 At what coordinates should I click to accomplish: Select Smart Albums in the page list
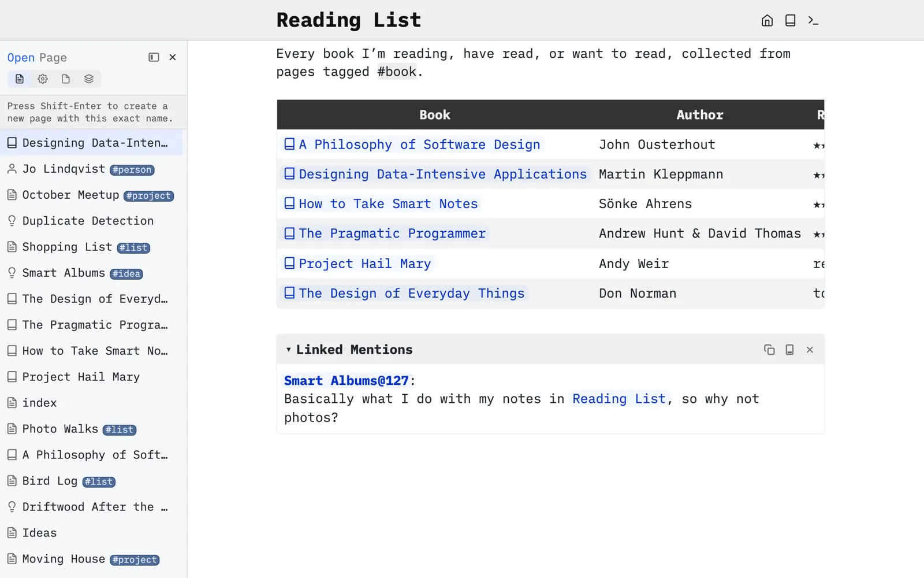pos(91,273)
